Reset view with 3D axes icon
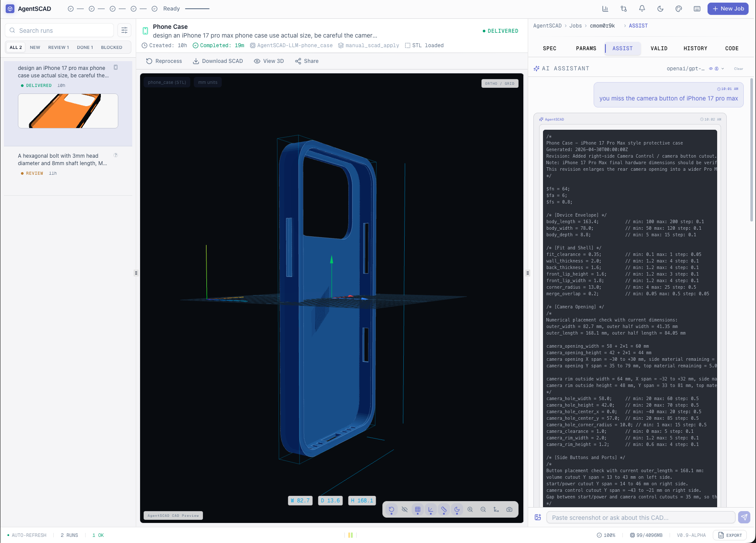 tap(496, 509)
